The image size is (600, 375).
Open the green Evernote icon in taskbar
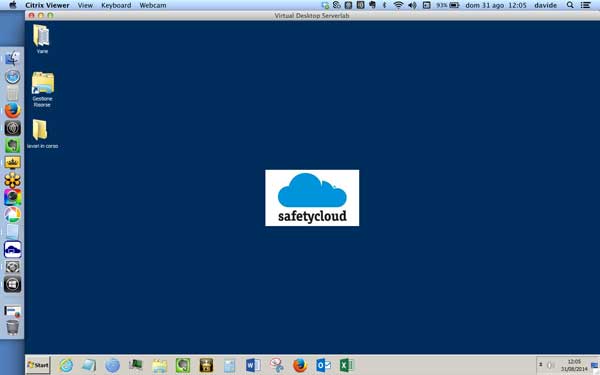tap(183, 365)
